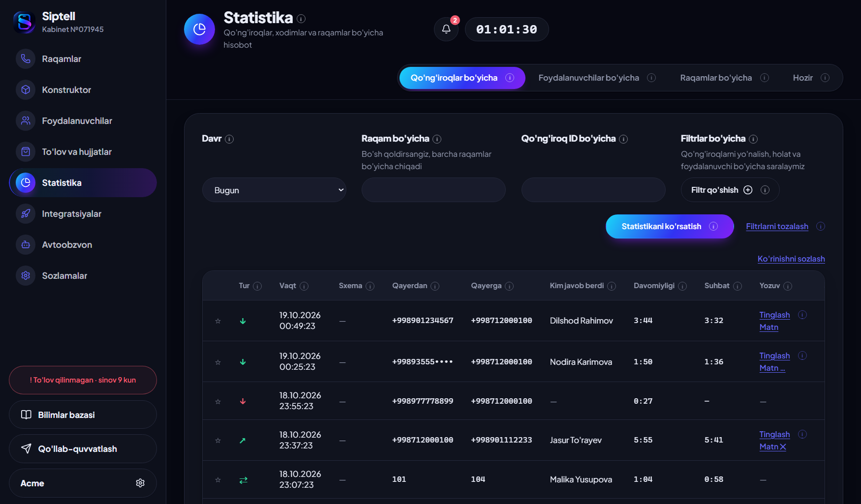Open the notifications bell
This screenshot has width=861, height=504.
point(446,29)
